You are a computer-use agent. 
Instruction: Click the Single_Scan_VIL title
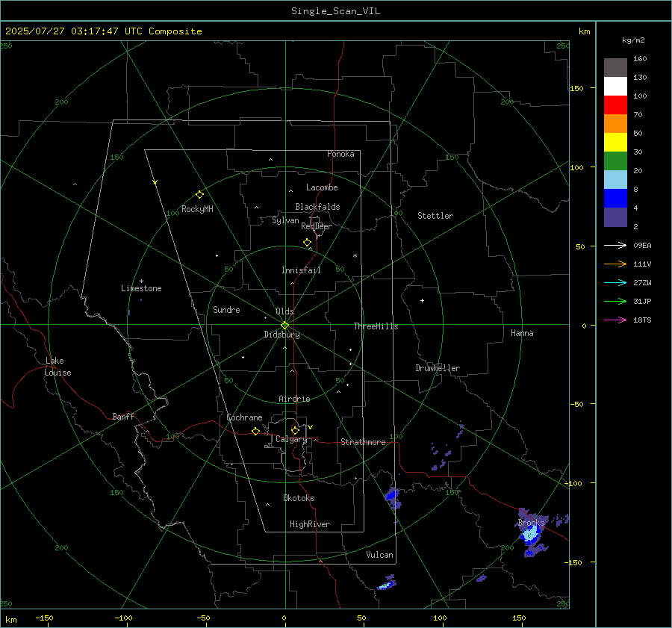click(x=335, y=11)
